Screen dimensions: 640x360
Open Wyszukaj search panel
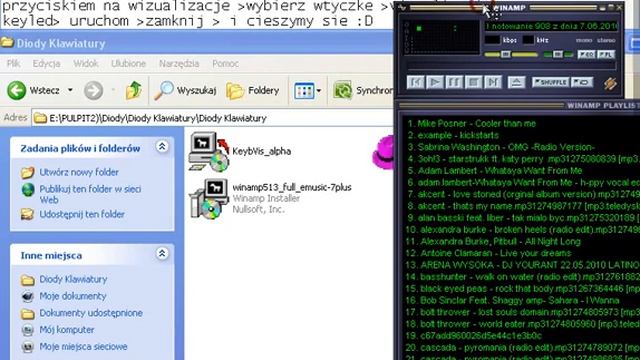point(185,90)
